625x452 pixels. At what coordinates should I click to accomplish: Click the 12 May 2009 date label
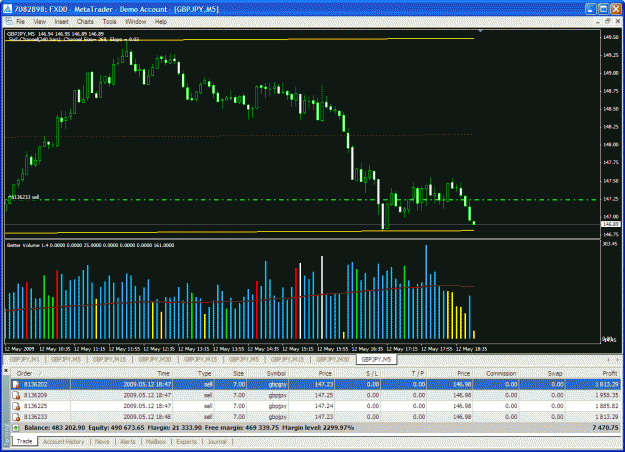point(20,349)
